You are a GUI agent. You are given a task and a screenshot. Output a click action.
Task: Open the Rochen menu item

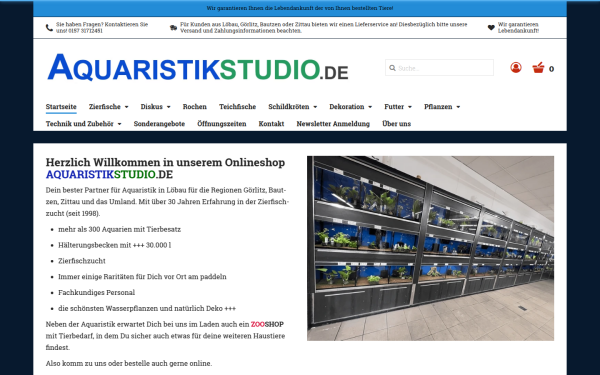tap(195, 107)
